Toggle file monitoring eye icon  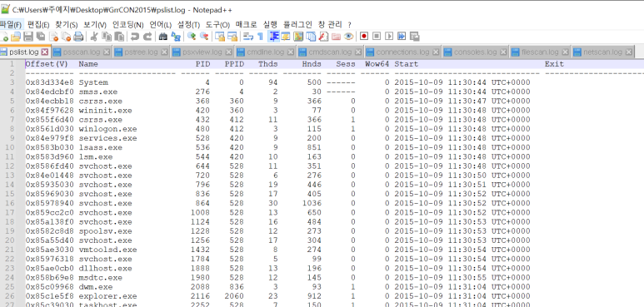click(x=349, y=37)
